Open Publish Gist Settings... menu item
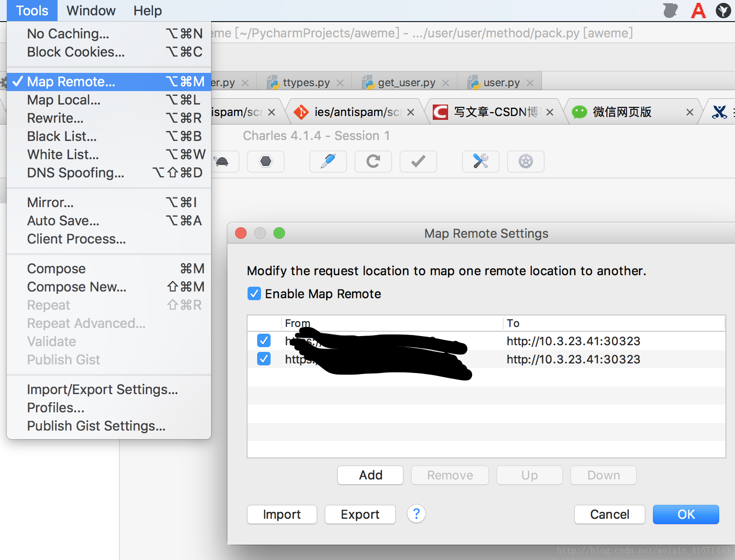This screenshot has width=735, height=560. (109, 426)
